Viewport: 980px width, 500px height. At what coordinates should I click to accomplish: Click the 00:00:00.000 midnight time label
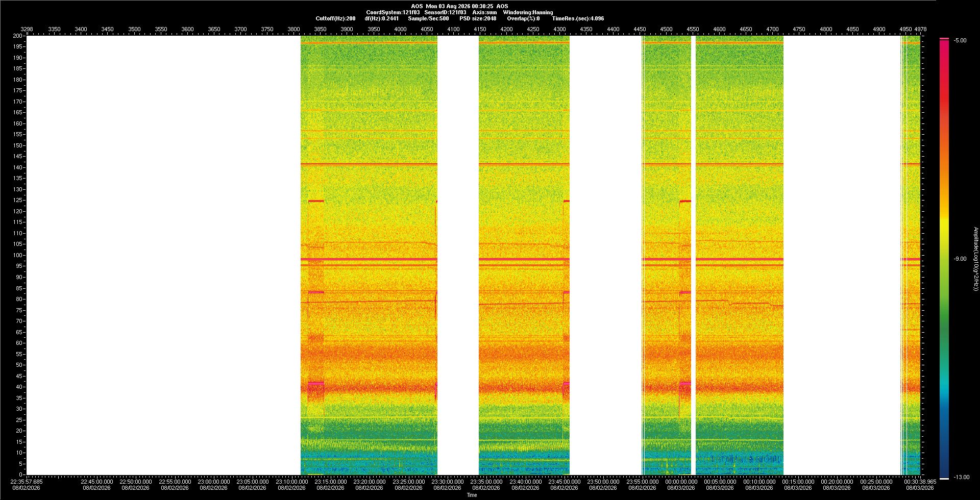[681, 482]
